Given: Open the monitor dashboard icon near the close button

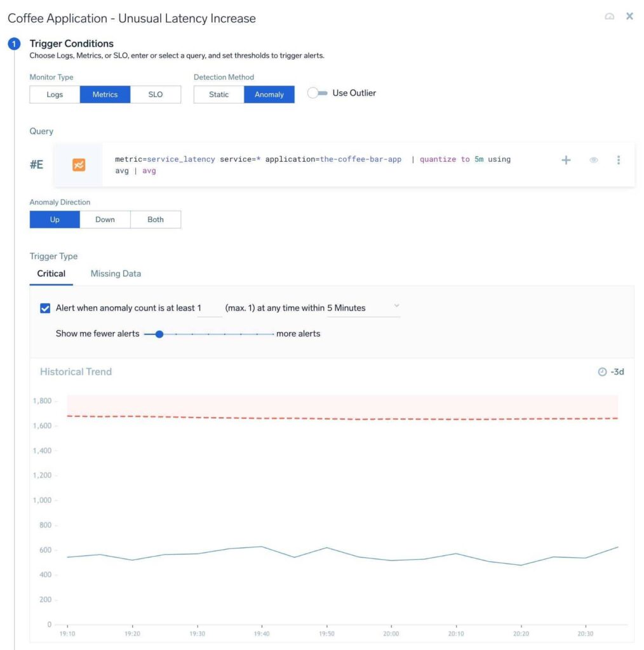Looking at the screenshot, I should pyautogui.click(x=609, y=17).
